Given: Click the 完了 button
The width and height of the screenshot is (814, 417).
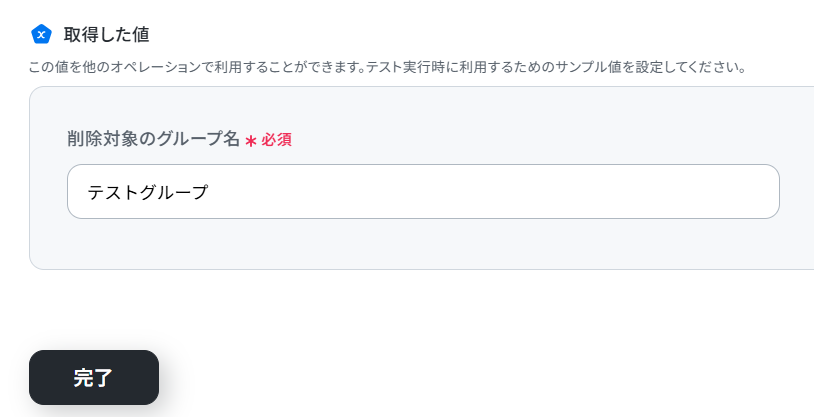Looking at the screenshot, I should pyautogui.click(x=94, y=377).
